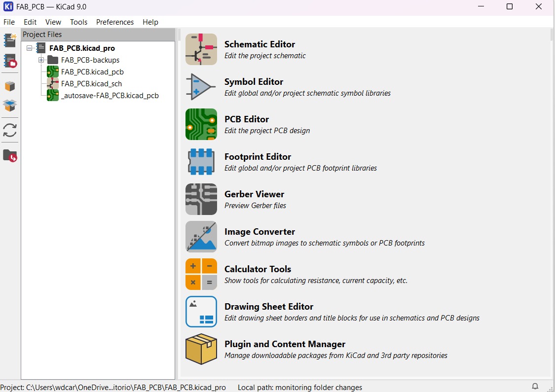The height and width of the screenshot is (392, 555).
Task: Click the New Project toolbar icon
Action: point(10,40)
